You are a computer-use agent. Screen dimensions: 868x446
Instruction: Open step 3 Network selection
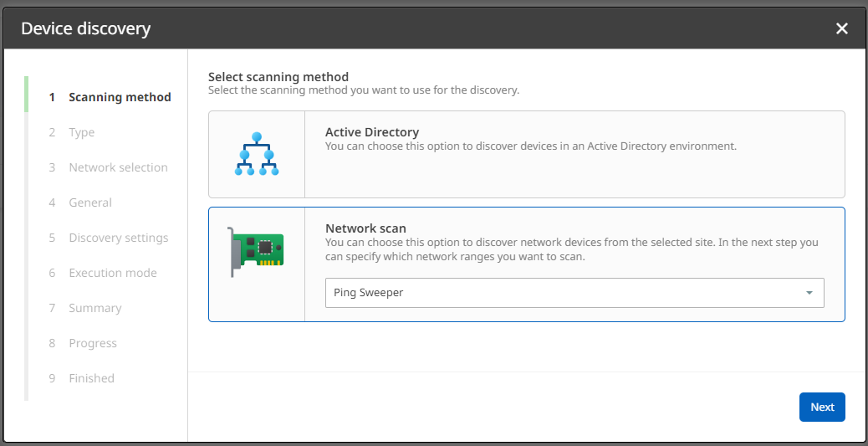(x=118, y=167)
